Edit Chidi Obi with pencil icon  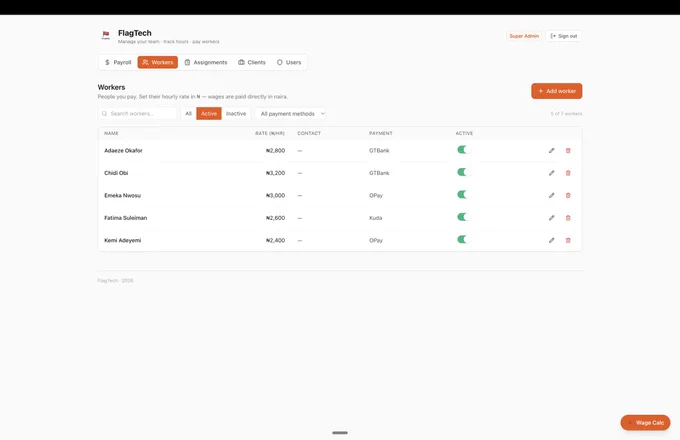(551, 173)
